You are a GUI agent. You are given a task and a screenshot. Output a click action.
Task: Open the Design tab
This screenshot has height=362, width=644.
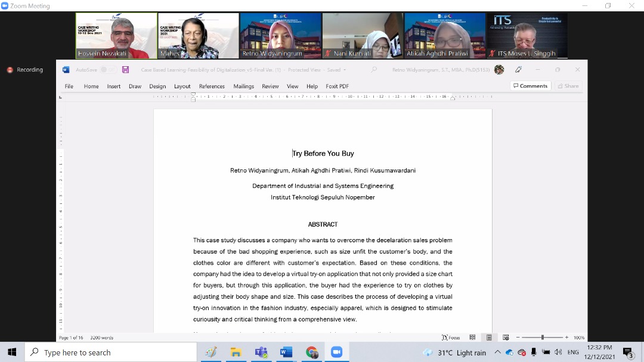click(157, 86)
